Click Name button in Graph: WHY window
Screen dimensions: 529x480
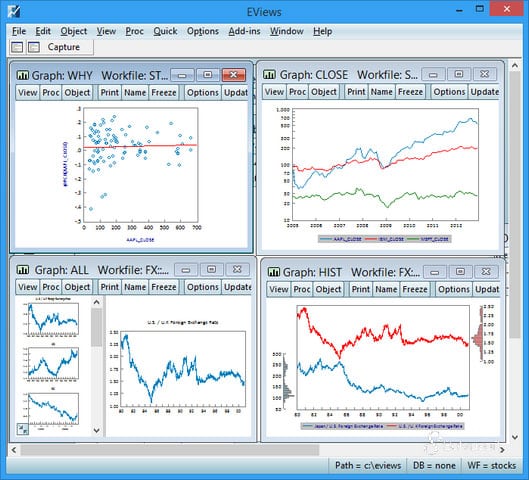click(x=135, y=92)
